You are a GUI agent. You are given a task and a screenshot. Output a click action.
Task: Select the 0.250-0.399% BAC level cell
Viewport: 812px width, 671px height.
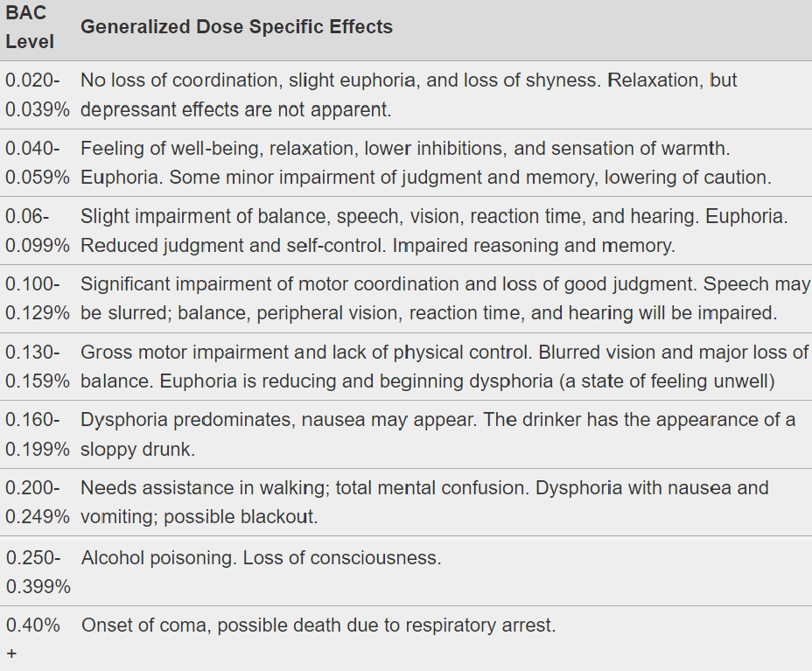point(37,571)
